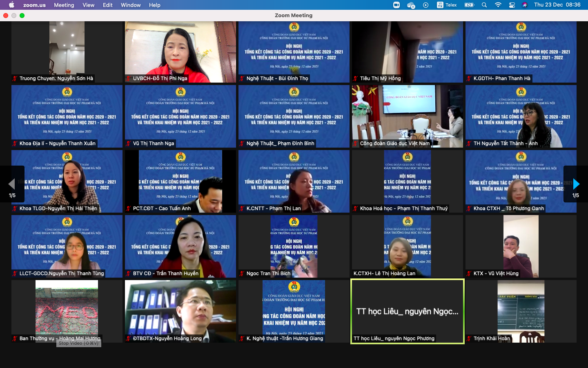This screenshot has width=588, height=368.
Task: Open the Wi-Fi status icon
Action: [x=498, y=5]
